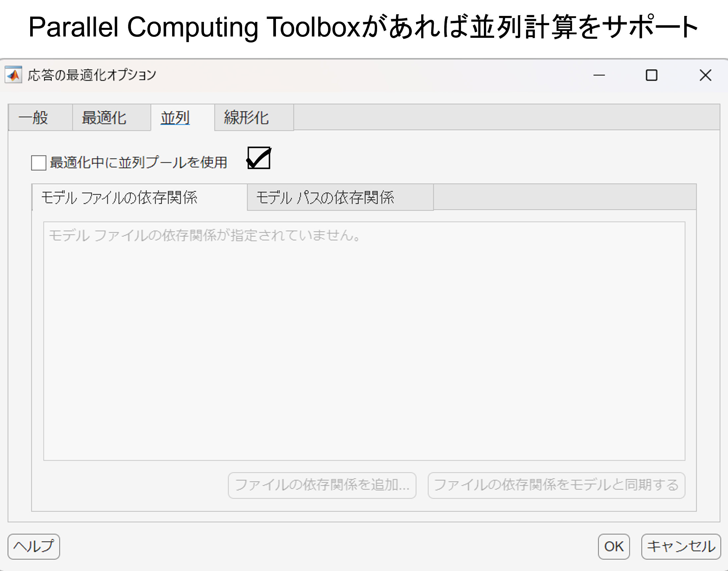Dismiss dialog with the キャンセル button
This screenshot has height=571, width=728.
[x=681, y=546]
